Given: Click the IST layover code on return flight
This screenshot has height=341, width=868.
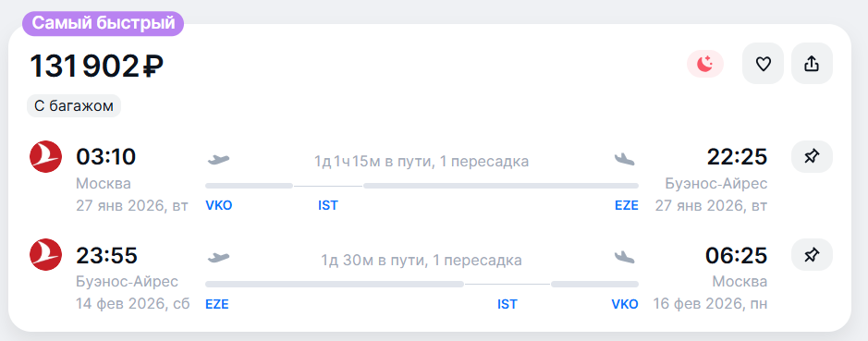Looking at the screenshot, I should 507,304.
